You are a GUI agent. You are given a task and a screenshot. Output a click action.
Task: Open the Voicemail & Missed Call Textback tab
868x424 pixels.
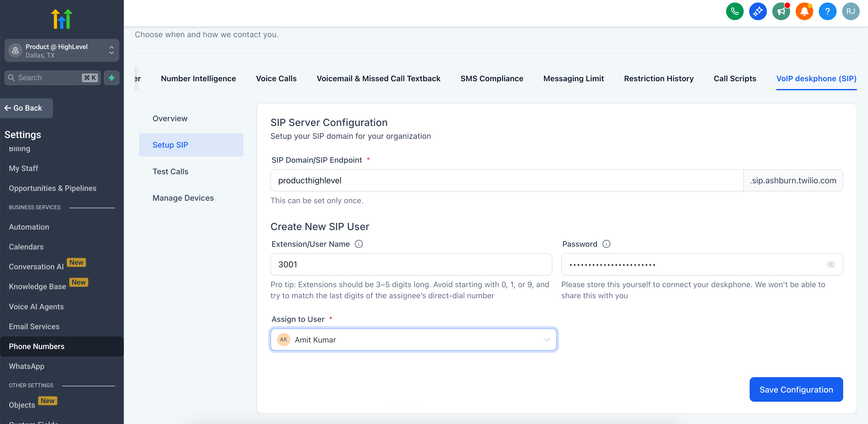pos(378,78)
